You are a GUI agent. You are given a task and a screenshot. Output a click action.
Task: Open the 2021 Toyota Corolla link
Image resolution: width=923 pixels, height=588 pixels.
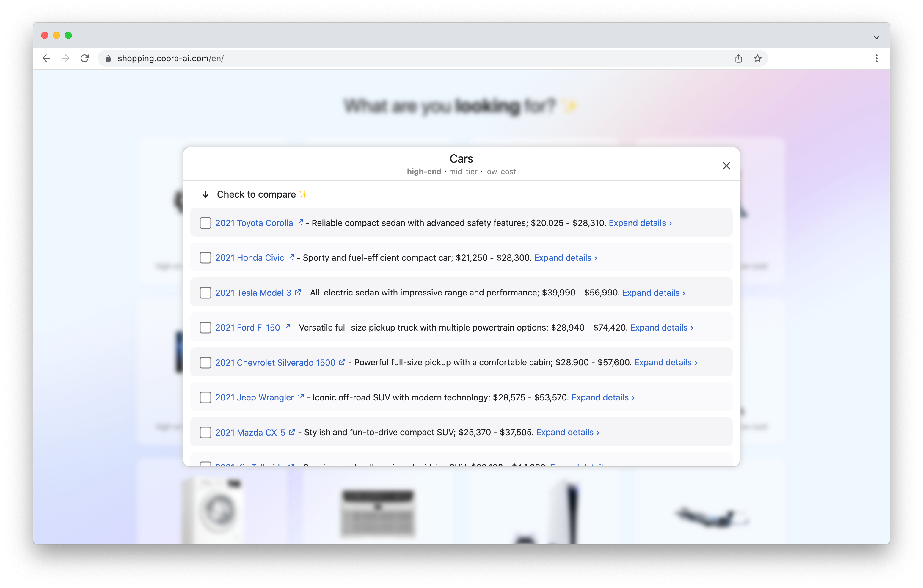click(254, 223)
